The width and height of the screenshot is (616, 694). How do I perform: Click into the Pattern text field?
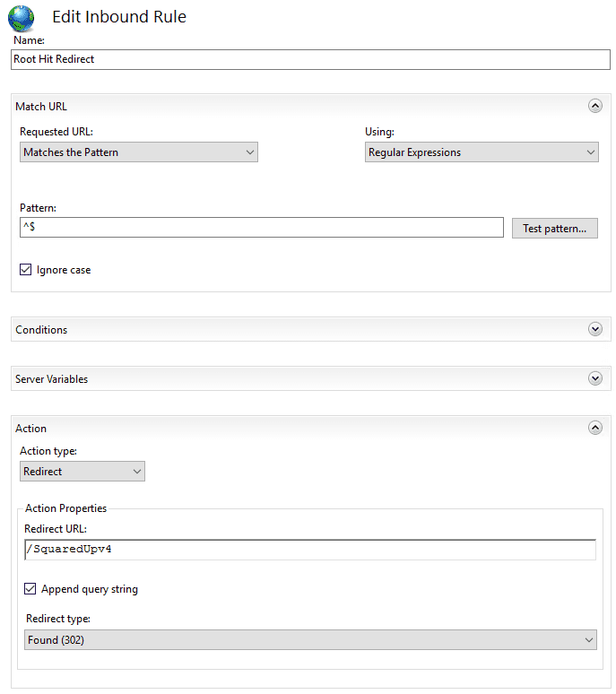261,228
